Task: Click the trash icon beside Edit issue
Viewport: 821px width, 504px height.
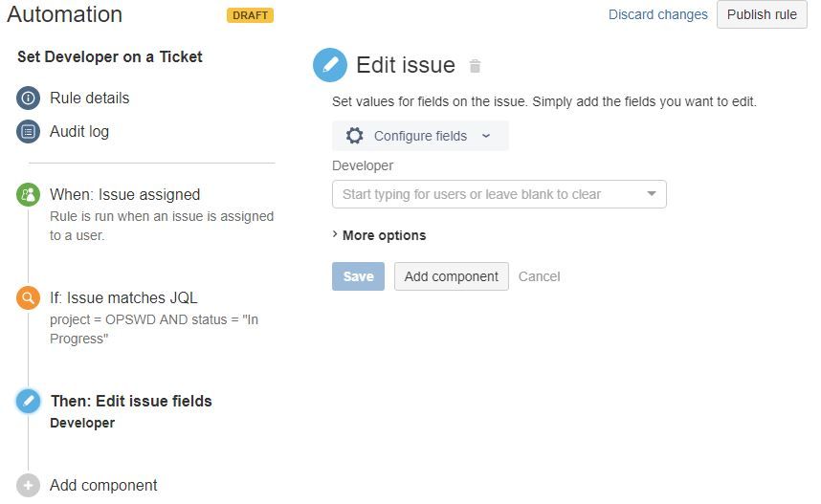Action: pyautogui.click(x=475, y=67)
